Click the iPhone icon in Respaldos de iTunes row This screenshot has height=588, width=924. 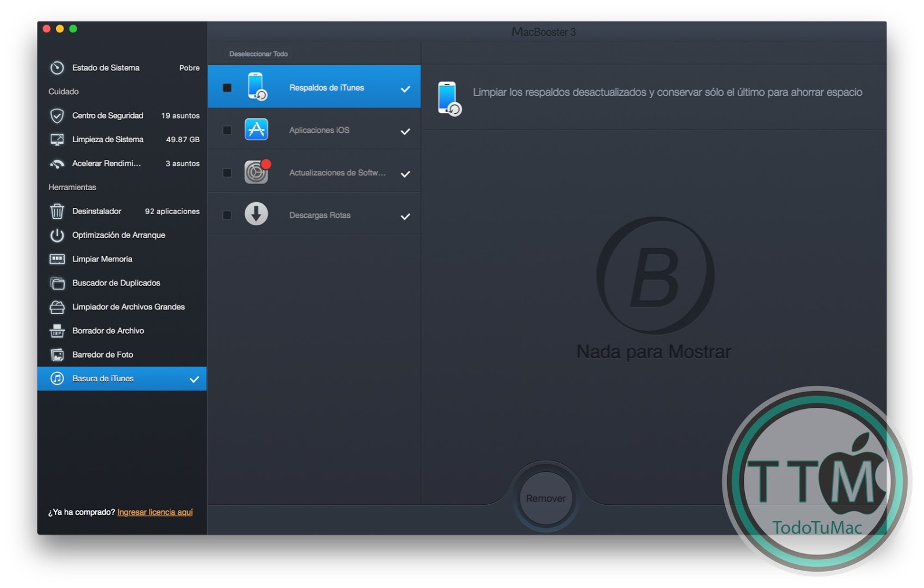click(256, 87)
